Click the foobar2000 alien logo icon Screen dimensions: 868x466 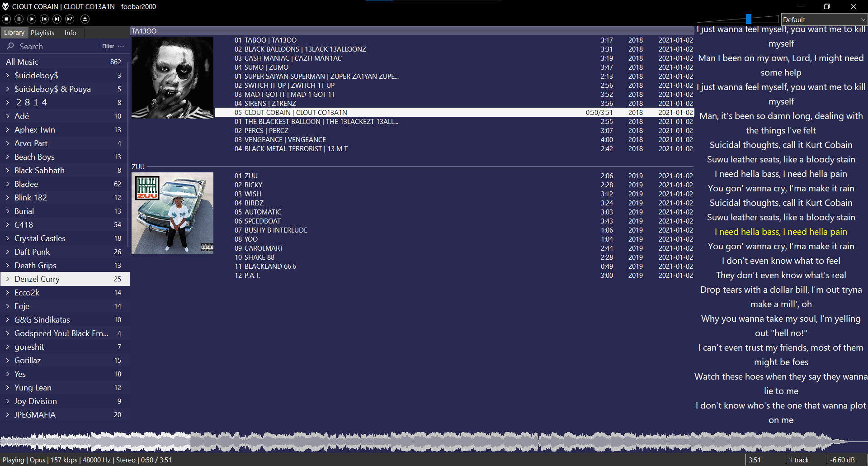tap(5, 6)
